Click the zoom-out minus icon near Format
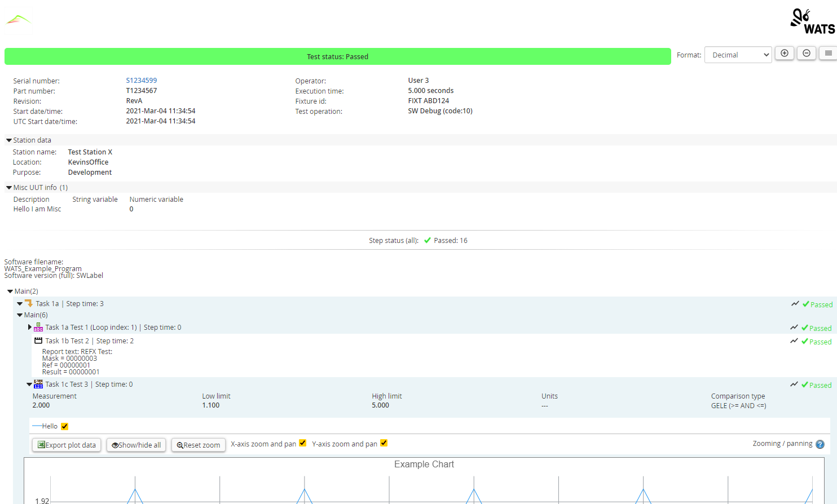The height and width of the screenshot is (504, 837). click(x=807, y=52)
